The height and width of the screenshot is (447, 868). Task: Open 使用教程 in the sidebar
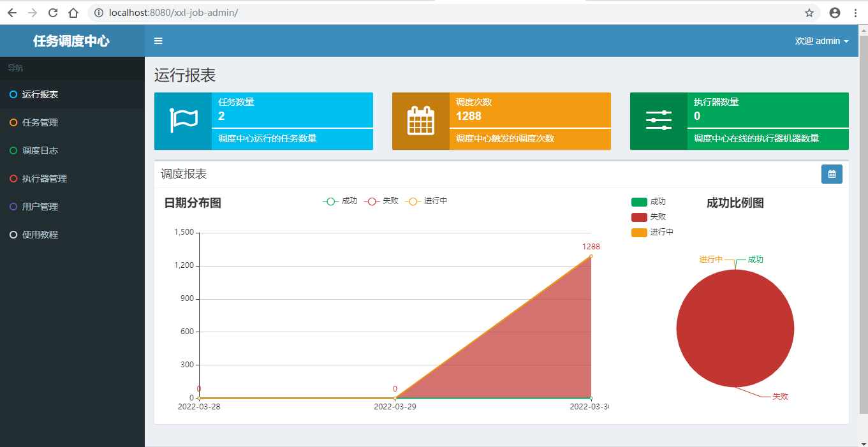(72, 235)
